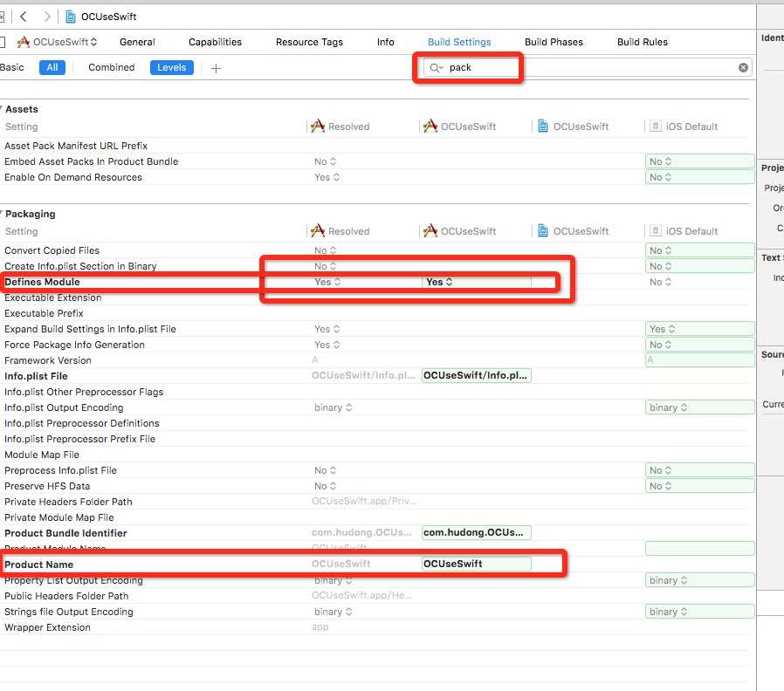
Task: Edit the target Product Name OCUseSwift field
Action: click(476, 564)
